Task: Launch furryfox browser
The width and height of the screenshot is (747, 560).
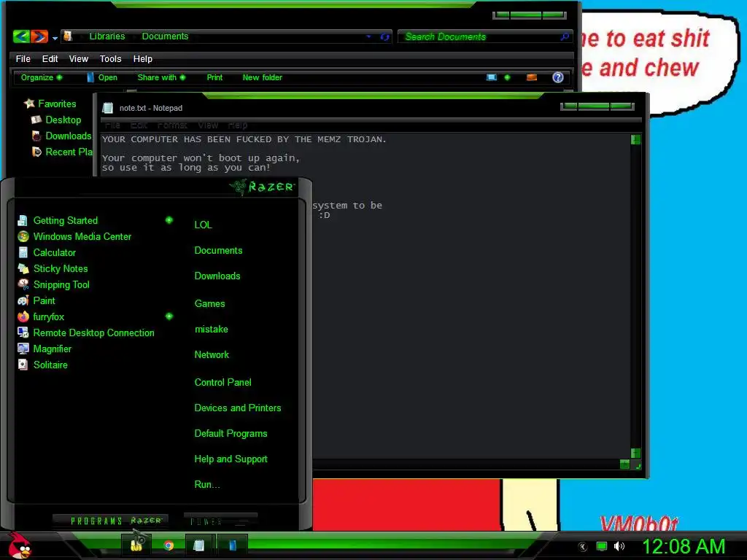Action: [x=48, y=316]
